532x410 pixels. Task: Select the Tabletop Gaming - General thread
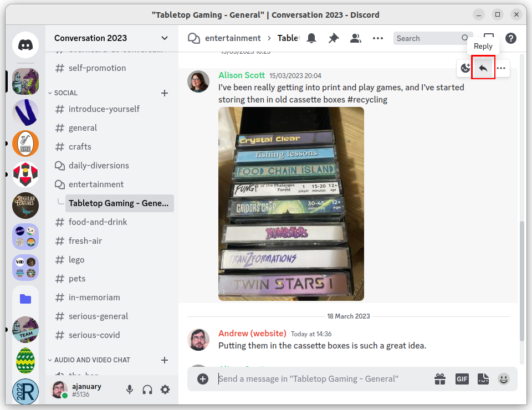click(120, 203)
